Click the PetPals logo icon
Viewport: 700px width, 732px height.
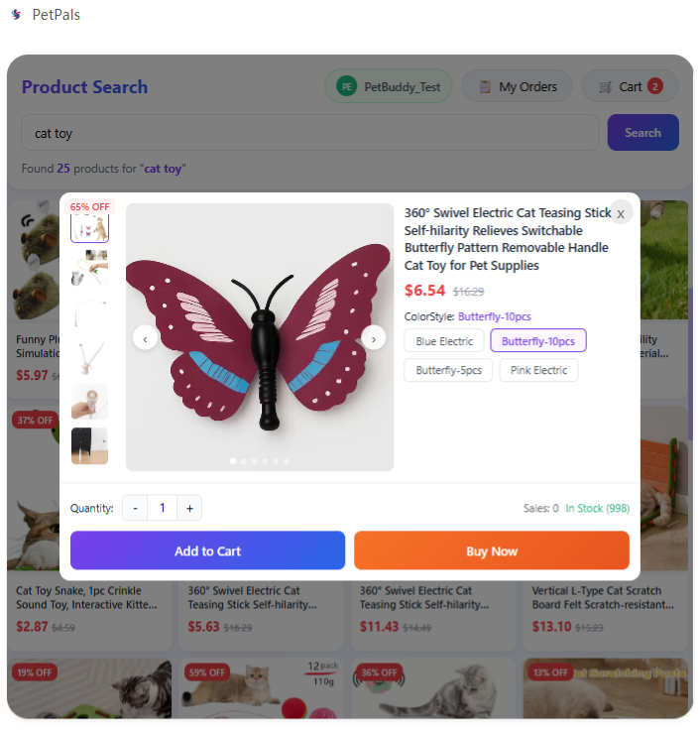click(x=16, y=15)
